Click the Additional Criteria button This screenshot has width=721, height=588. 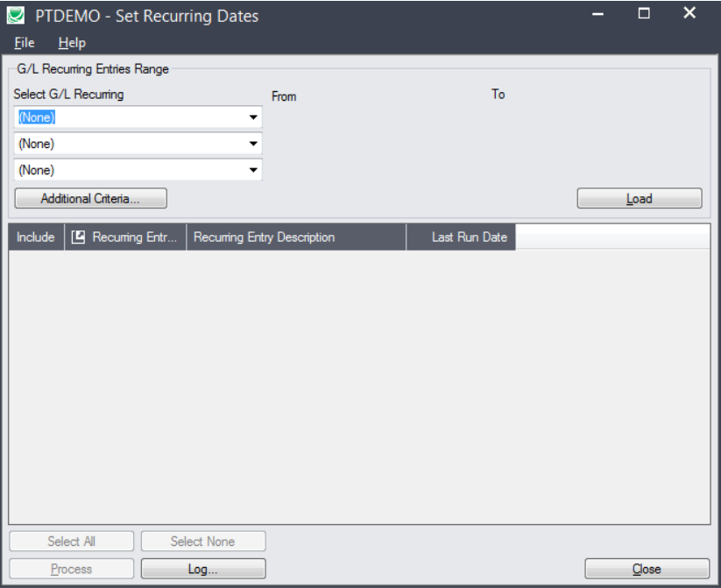pos(90,198)
